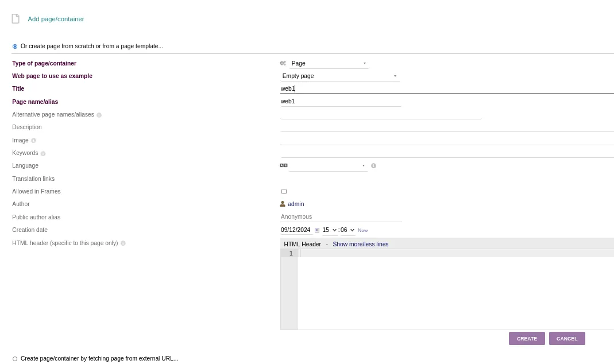Click inside the HTML Header code editor
Image resolution: width=614 pixels, height=364 pixels.
(x=456, y=289)
